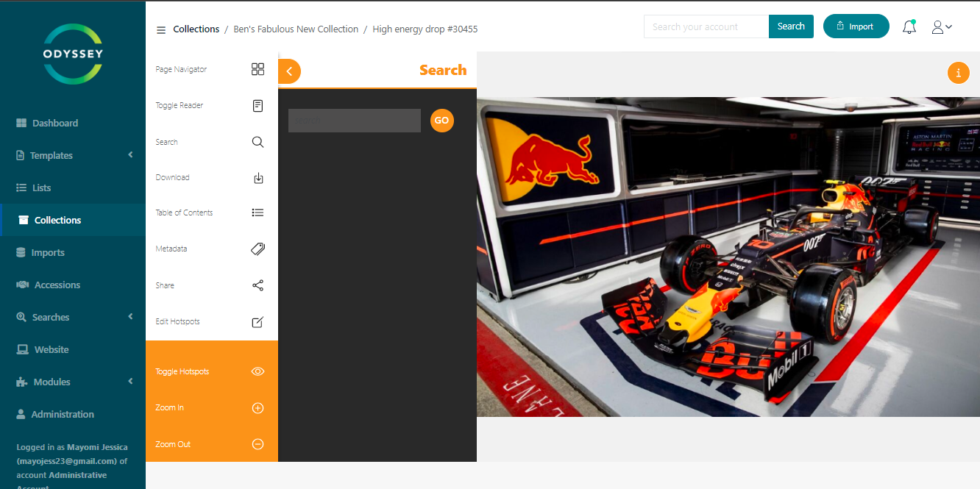
Task: Click High energy drop #30455 breadcrumb
Action: pyautogui.click(x=425, y=29)
